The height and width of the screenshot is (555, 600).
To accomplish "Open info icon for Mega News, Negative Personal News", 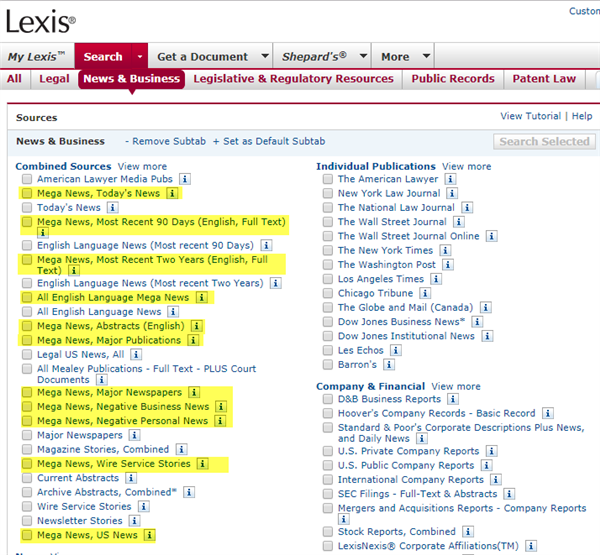I will (220, 421).
